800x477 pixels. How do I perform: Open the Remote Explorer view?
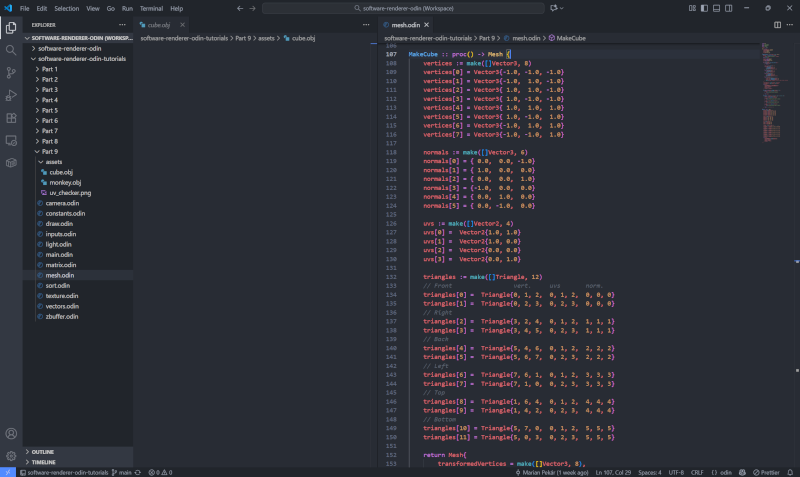coord(11,140)
